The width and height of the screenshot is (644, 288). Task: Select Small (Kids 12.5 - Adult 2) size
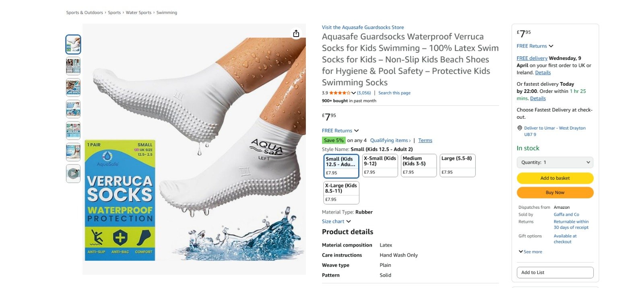point(341,166)
